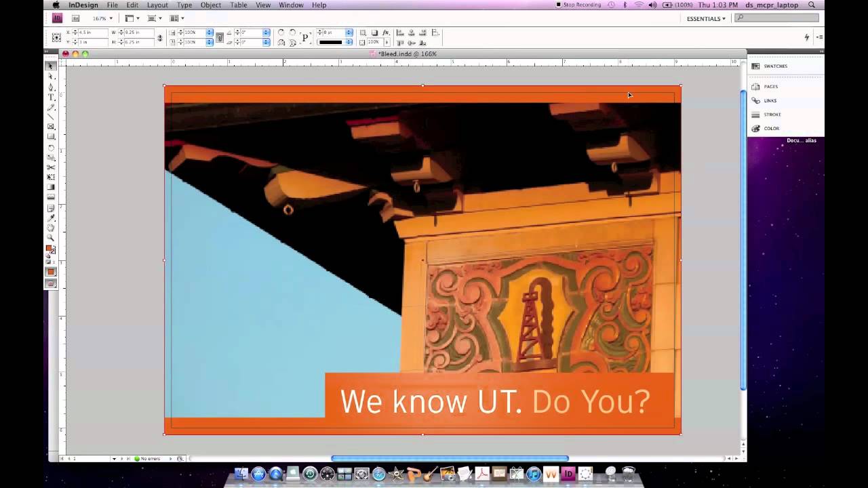Select the Direct Selection tool

51,77
